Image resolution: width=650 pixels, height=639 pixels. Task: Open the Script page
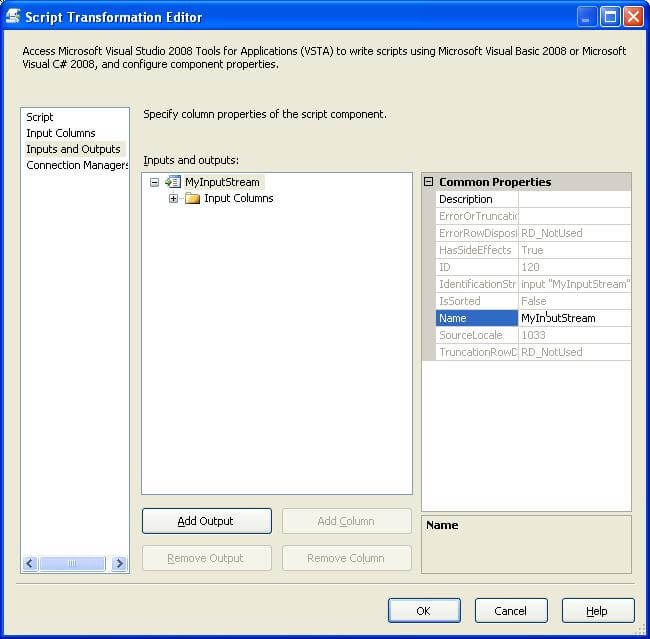(40, 117)
